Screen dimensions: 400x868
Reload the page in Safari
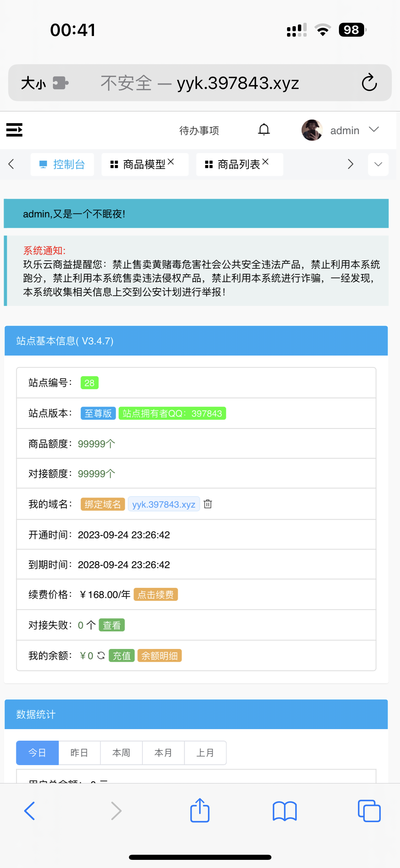click(x=369, y=83)
